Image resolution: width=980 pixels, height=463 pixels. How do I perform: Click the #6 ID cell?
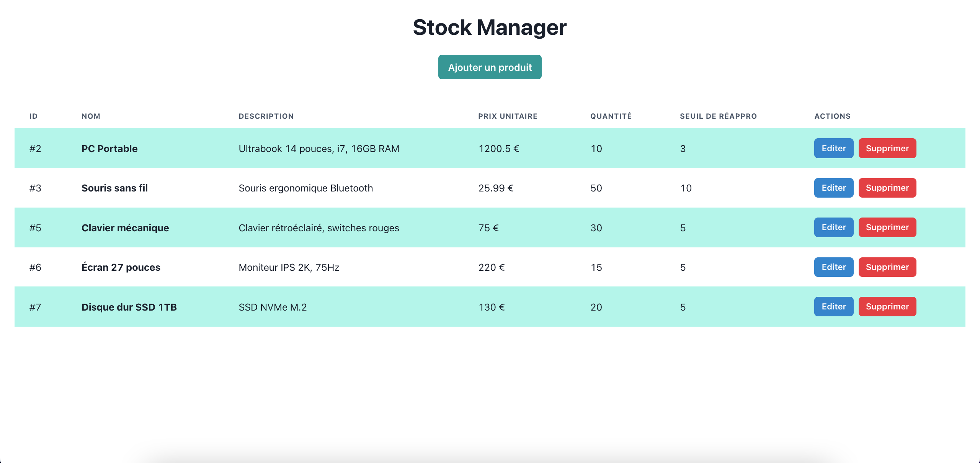35,267
